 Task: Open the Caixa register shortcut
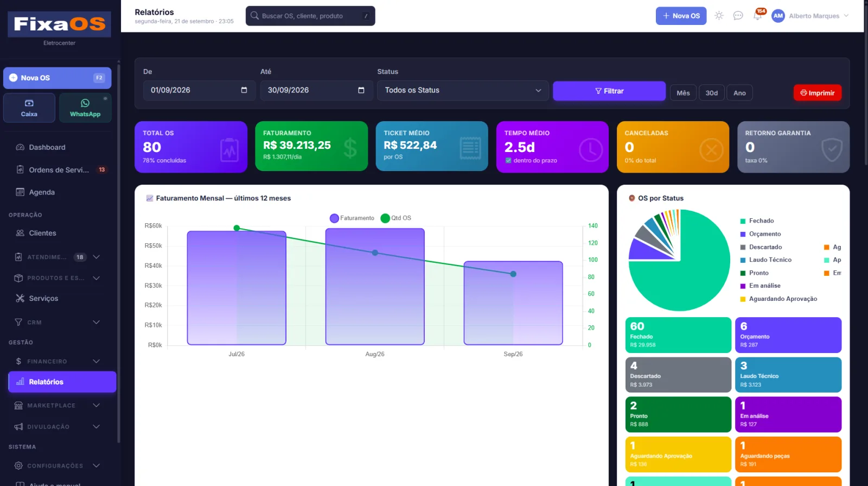pyautogui.click(x=29, y=108)
